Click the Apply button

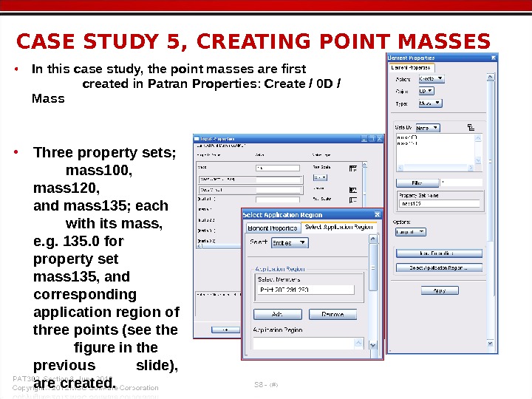click(440, 290)
